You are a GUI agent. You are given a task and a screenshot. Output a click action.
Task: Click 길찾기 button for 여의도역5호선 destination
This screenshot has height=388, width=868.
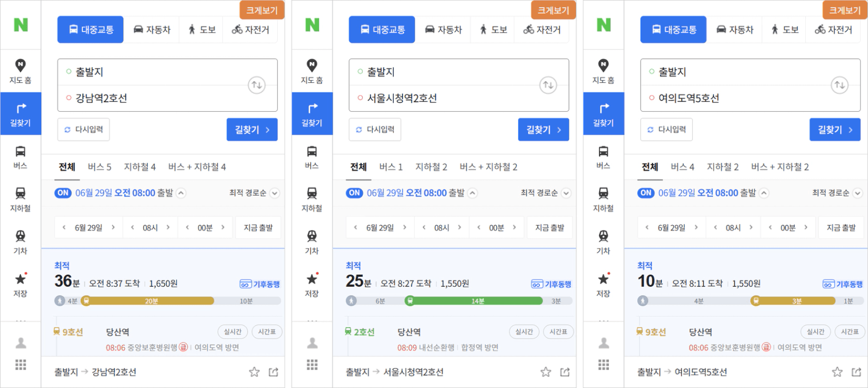click(x=835, y=130)
